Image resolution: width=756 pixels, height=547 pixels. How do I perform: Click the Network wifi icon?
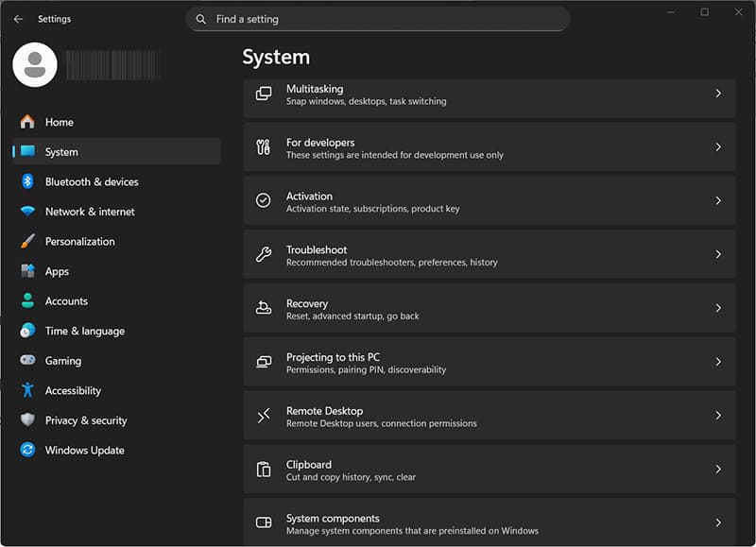[27, 211]
